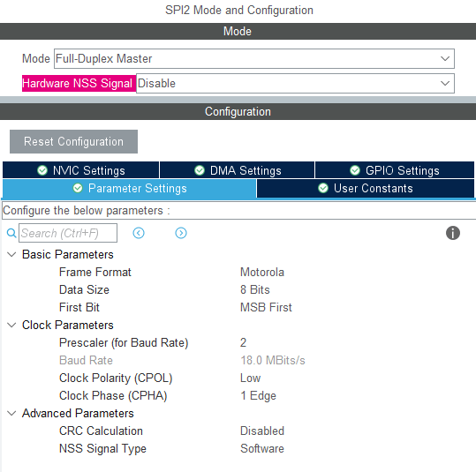Switch to the Parameter Settings tab

[x=129, y=189]
